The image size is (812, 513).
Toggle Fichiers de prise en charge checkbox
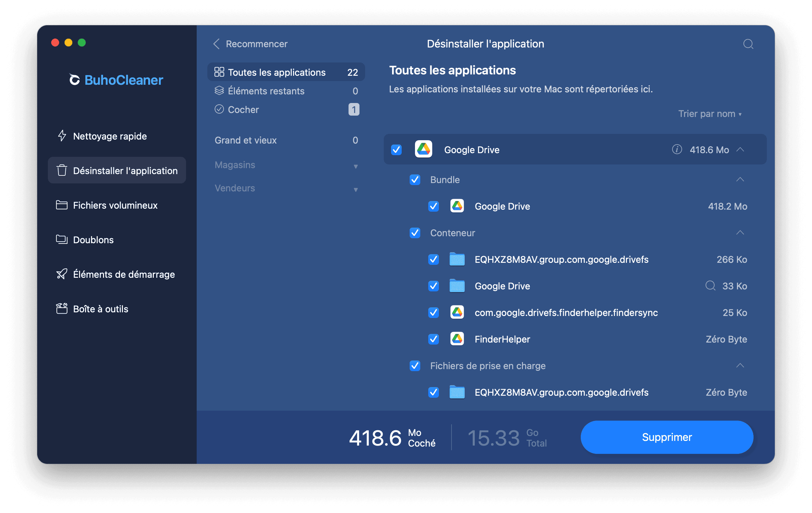[415, 365]
